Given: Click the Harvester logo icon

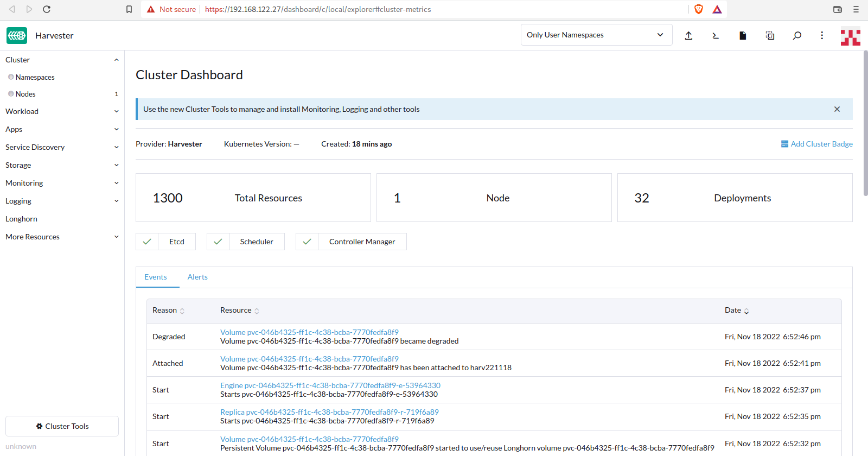Looking at the screenshot, I should coord(17,35).
